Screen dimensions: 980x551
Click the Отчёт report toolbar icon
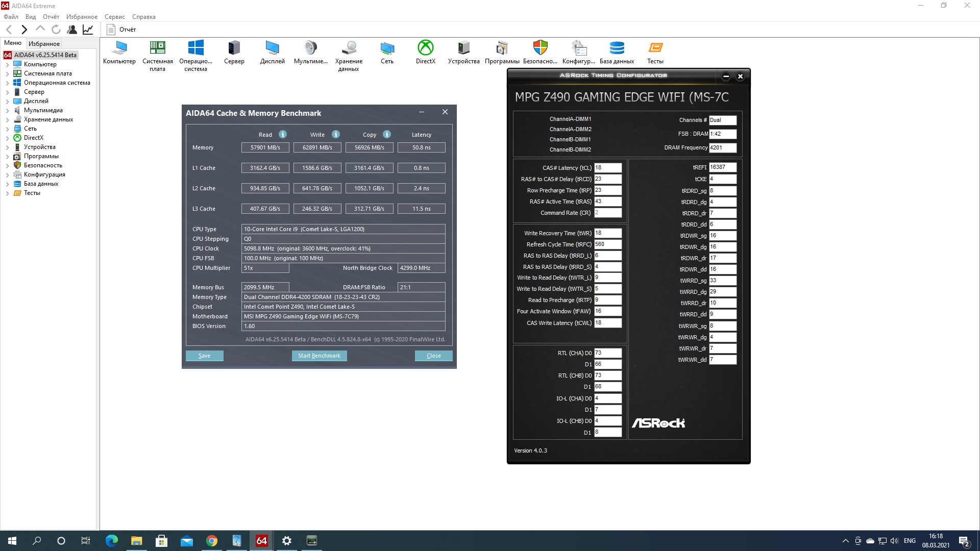coord(111,30)
